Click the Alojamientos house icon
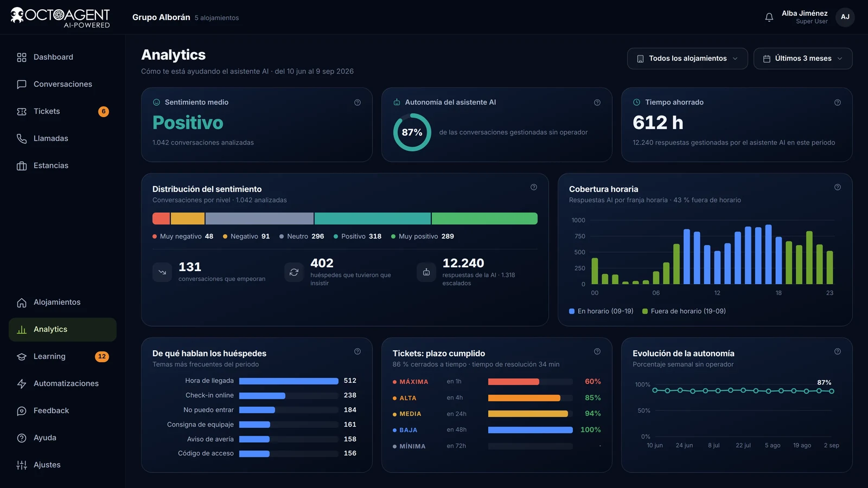Image resolution: width=868 pixels, height=488 pixels. [22, 303]
